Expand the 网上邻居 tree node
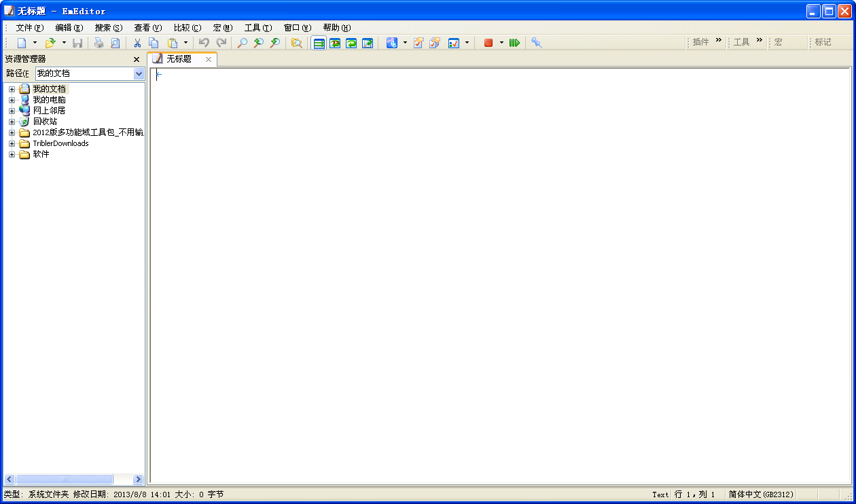This screenshot has width=856, height=504. coord(12,111)
